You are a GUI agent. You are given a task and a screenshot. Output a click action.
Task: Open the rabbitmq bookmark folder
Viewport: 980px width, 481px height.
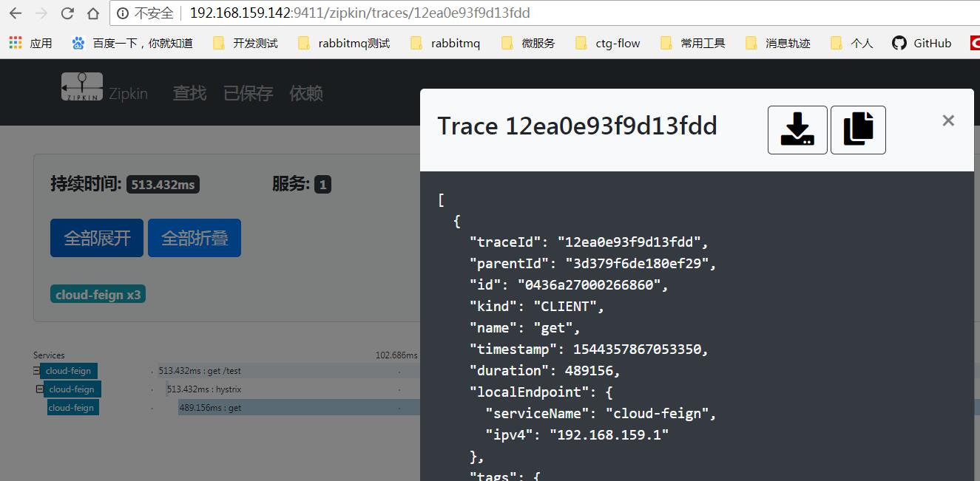click(x=445, y=43)
